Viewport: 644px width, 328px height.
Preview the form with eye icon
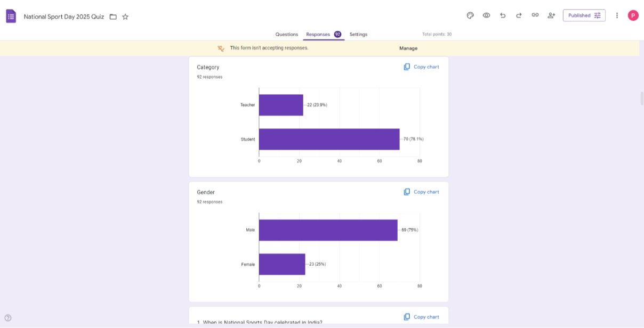coord(486,15)
